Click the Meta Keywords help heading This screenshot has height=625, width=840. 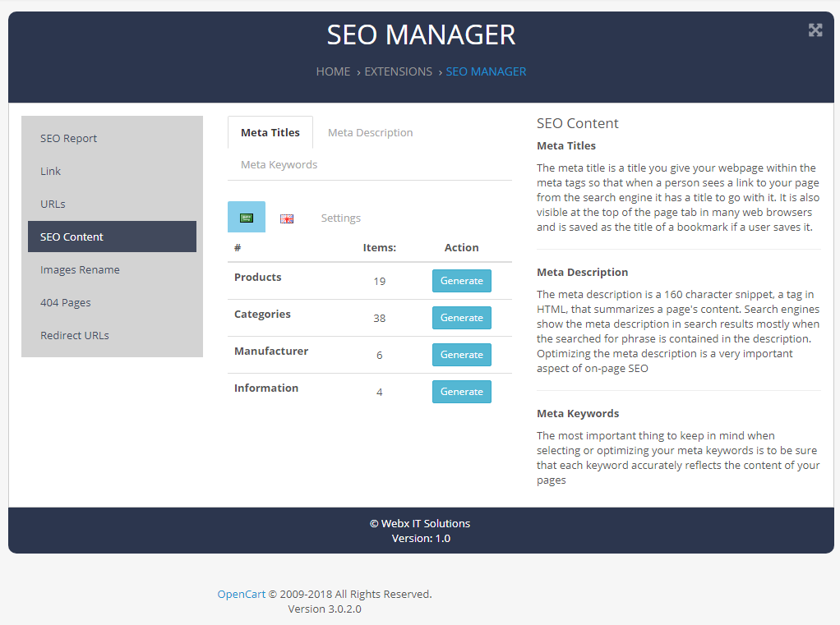578,414
